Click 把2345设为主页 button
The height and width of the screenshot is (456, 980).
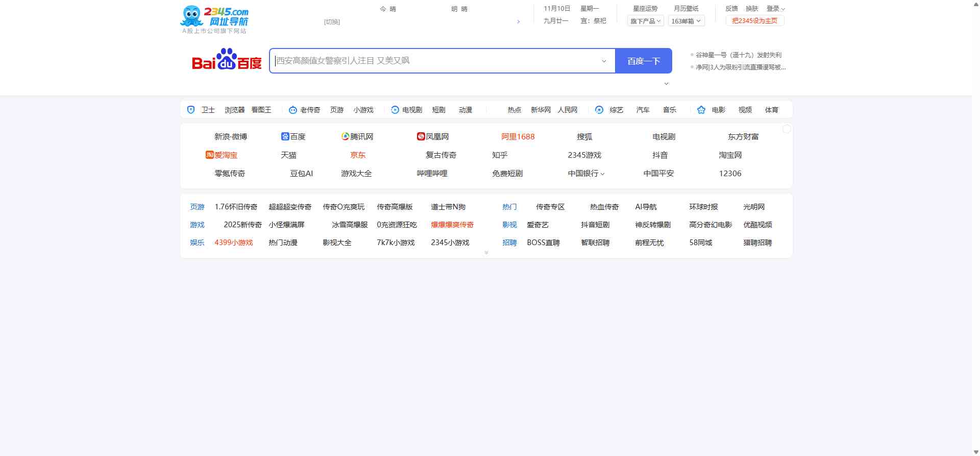(x=754, y=21)
